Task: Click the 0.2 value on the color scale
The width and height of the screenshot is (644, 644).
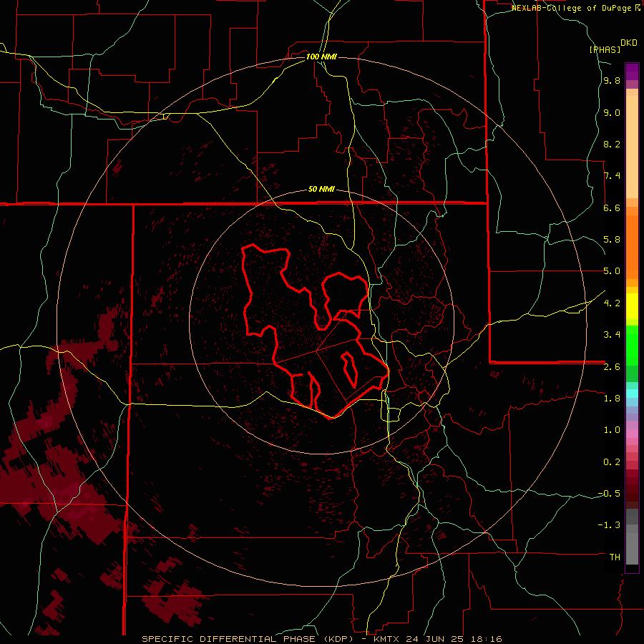Action: pyautogui.click(x=612, y=462)
